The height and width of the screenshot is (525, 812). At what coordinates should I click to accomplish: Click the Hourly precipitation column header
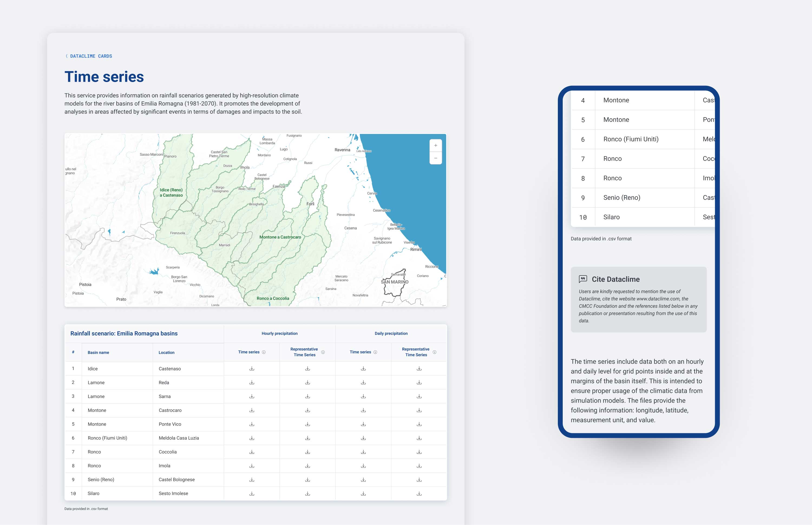pos(279,333)
